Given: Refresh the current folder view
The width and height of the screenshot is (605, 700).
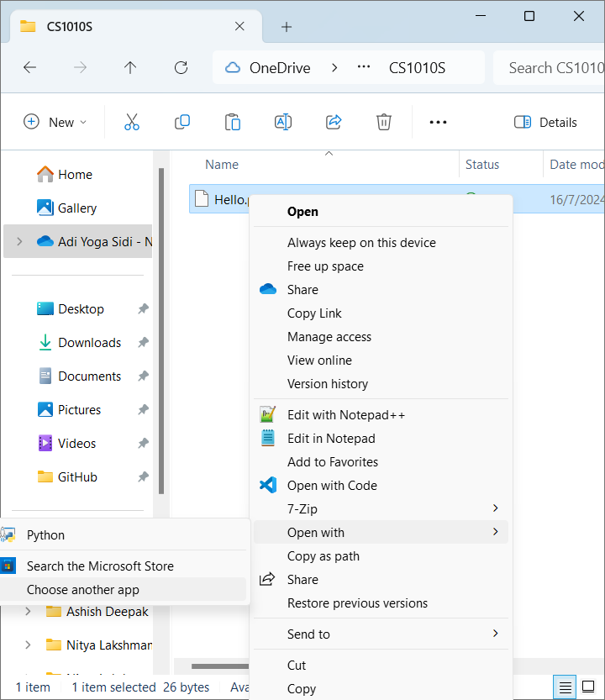Looking at the screenshot, I should coord(181,68).
